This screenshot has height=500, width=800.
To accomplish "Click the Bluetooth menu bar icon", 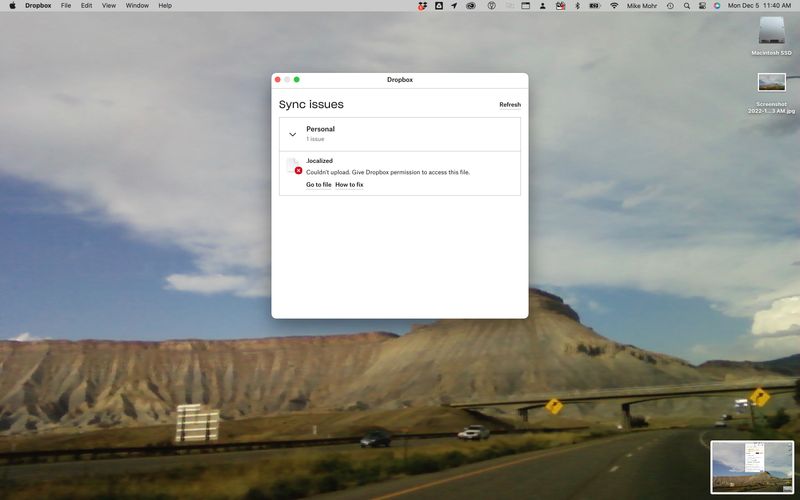I will pyautogui.click(x=578, y=6).
